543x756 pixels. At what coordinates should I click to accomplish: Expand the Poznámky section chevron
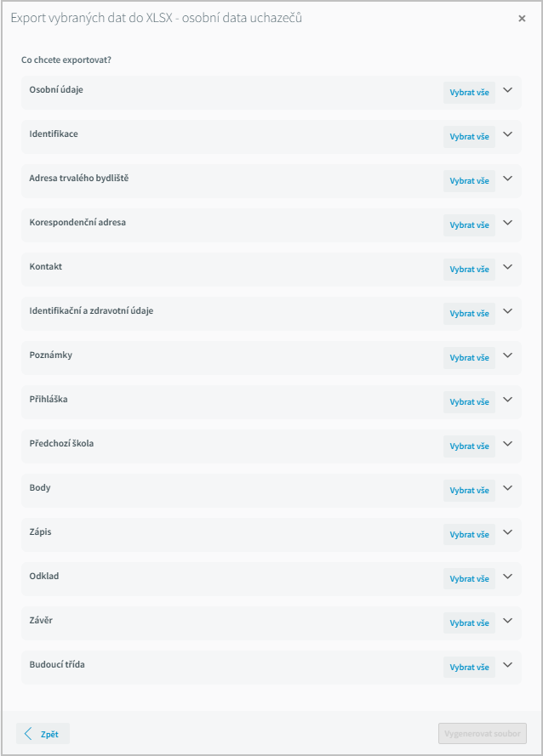pyautogui.click(x=508, y=355)
